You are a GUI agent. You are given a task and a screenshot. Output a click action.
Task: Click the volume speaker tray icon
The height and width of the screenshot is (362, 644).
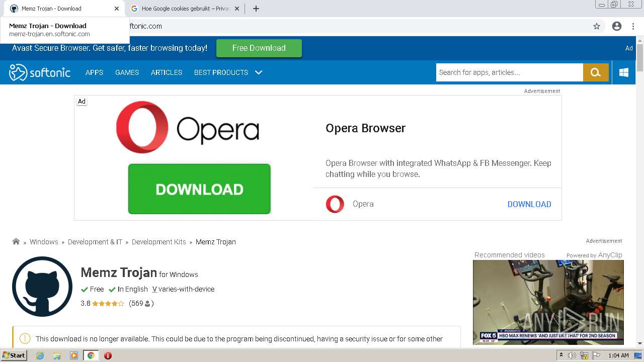tap(572, 355)
